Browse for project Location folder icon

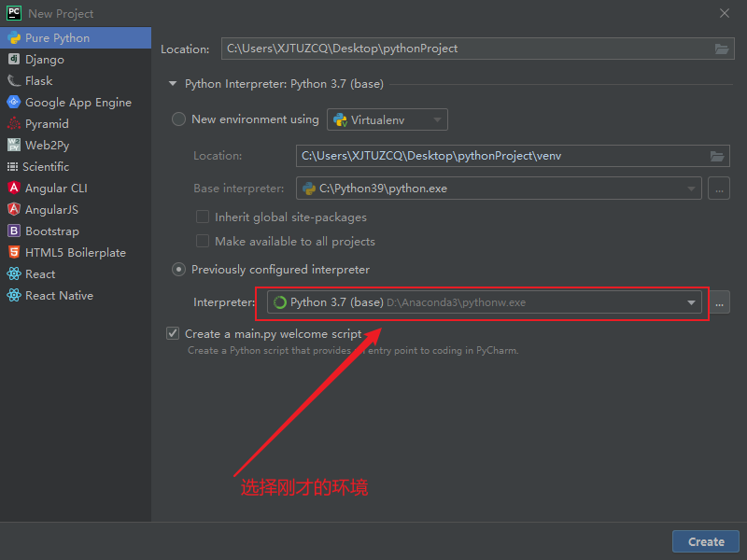(721, 49)
